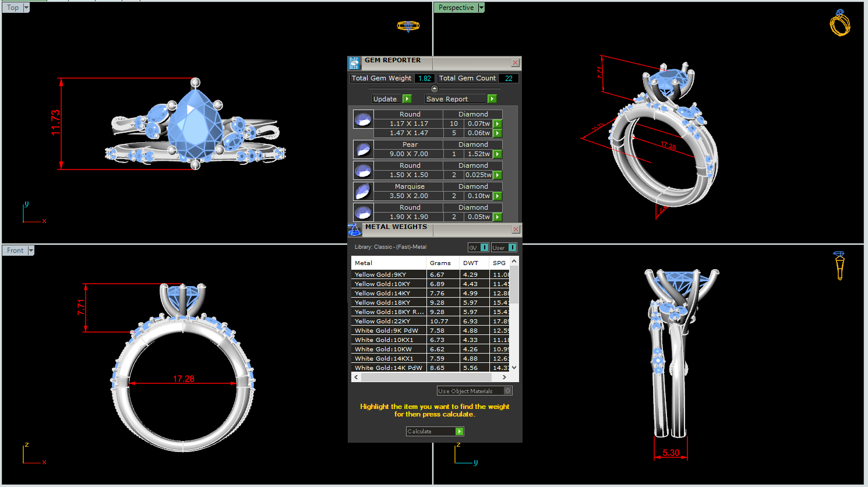The height and width of the screenshot is (487, 868).
Task: Click green arrow beside Save Report
Action: click(492, 99)
